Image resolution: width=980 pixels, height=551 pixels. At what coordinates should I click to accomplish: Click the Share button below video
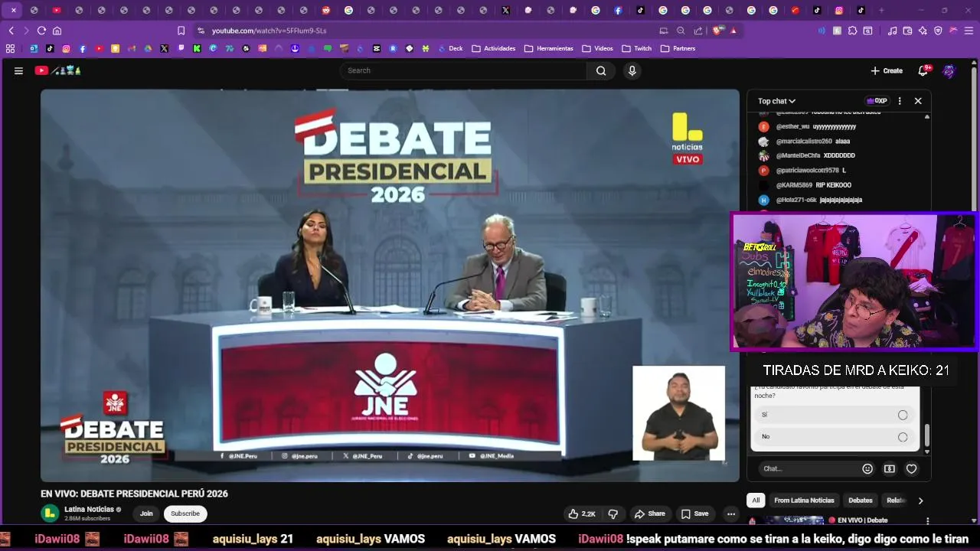650,514
